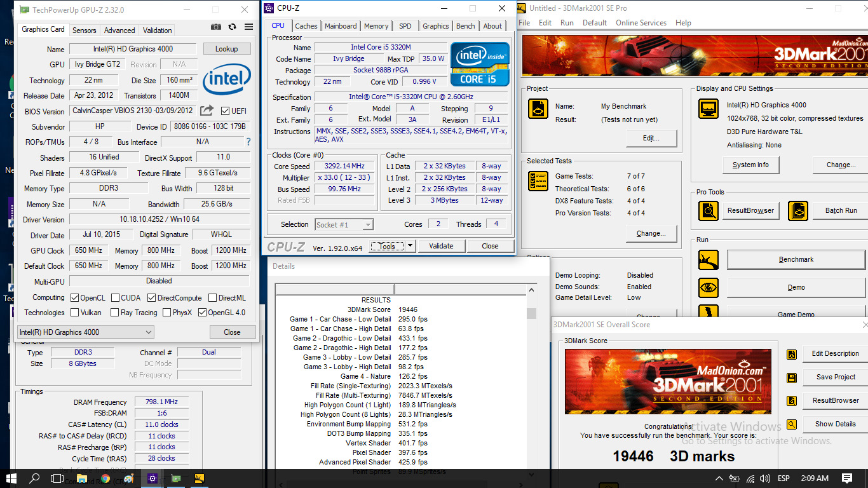The image size is (868, 488).
Task: Click ResultBrowser magnifier icon in Pro Tools
Action: pyautogui.click(x=708, y=210)
